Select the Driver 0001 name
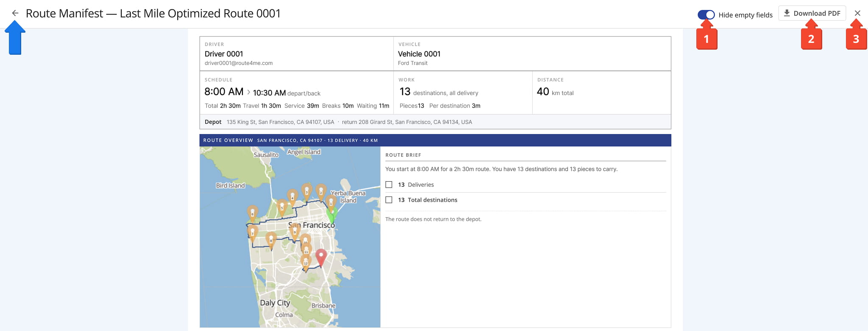The height and width of the screenshot is (331, 868). click(224, 54)
